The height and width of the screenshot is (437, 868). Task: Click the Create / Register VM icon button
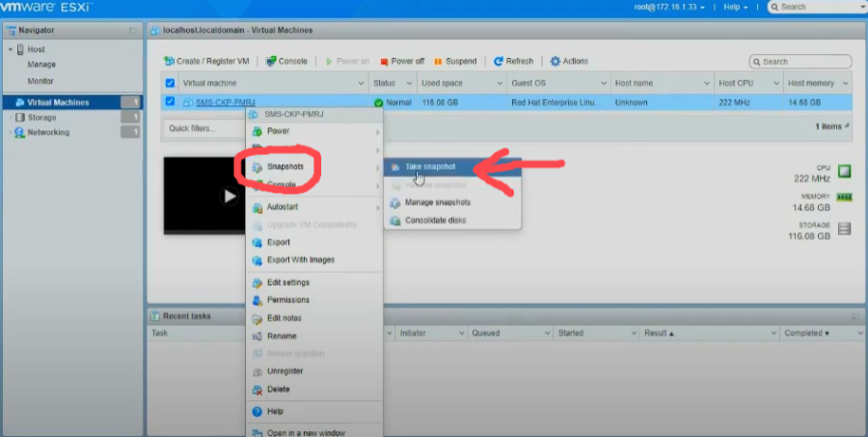point(206,61)
